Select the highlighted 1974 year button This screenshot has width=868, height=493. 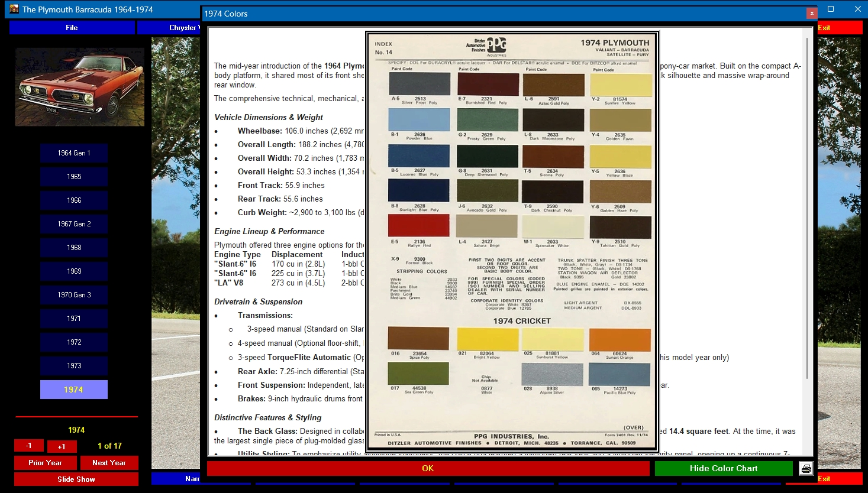(74, 390)
